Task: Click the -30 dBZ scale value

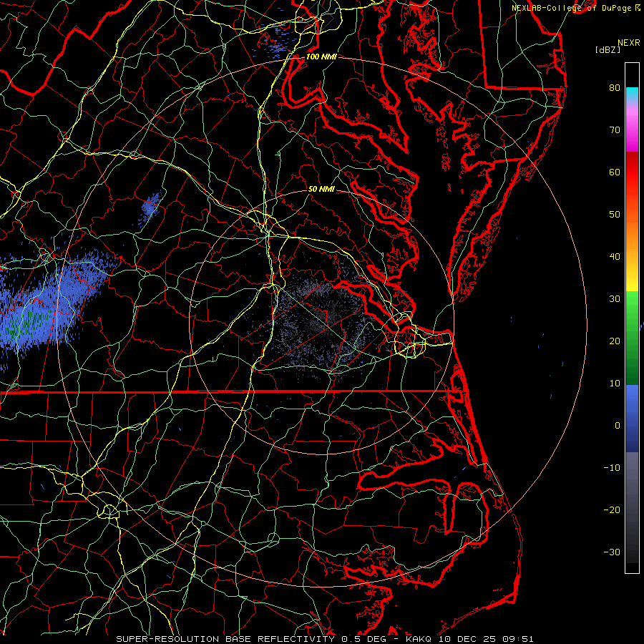Action: pyautogui.click(x=612, y=552)
